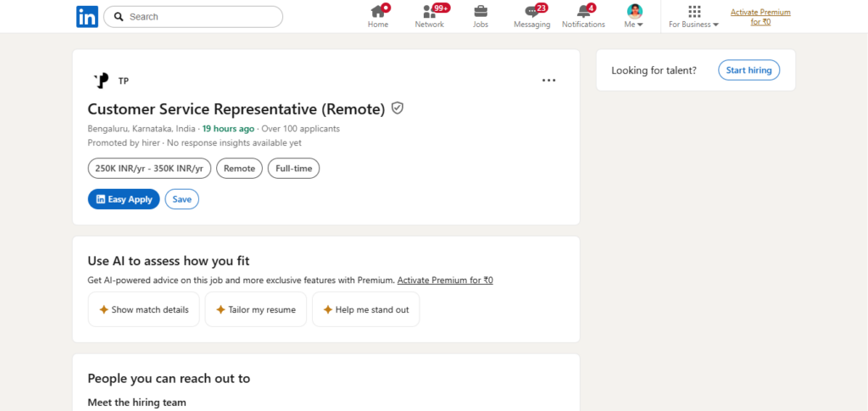The width and height of the screenshot is (868, 411).
Task: Click 'Bengaluru, Karnataka, India' location text
Action: pyautogui.click(x=142, y=129)
